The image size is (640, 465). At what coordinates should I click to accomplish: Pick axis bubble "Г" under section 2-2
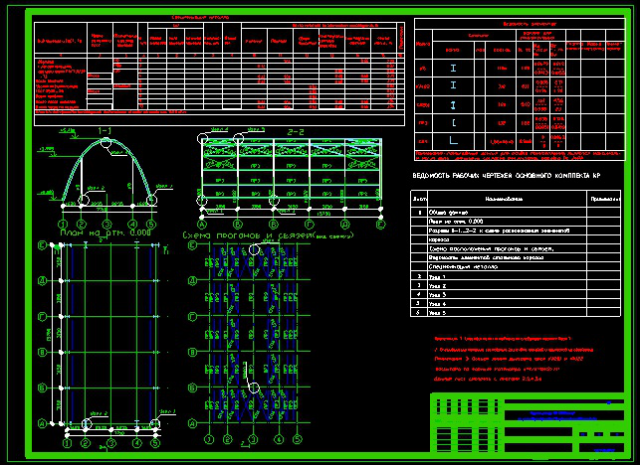309,224
